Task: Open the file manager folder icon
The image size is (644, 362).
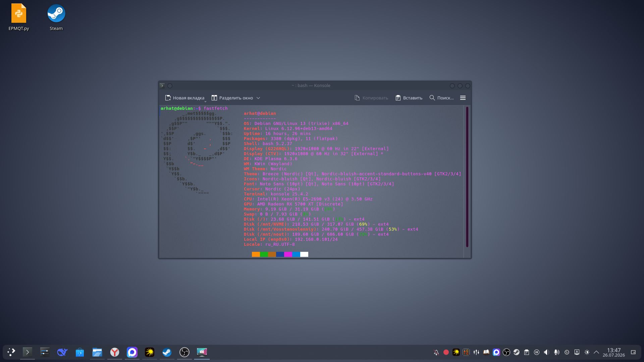Action: 97,352
